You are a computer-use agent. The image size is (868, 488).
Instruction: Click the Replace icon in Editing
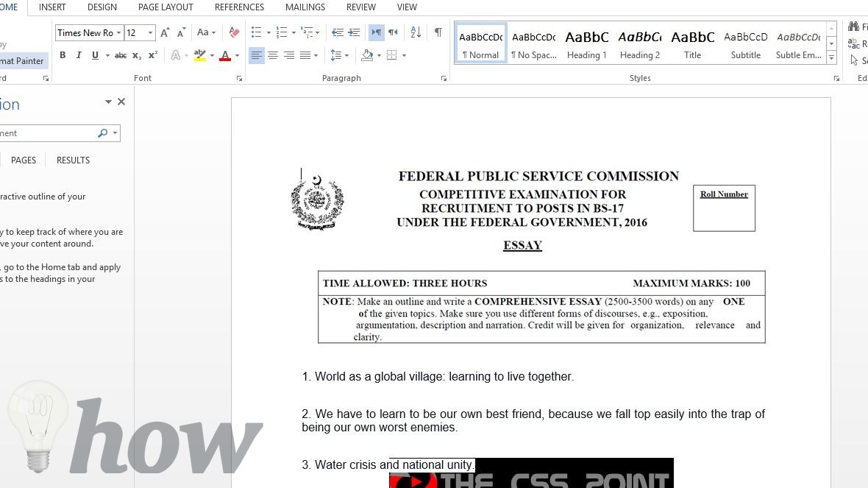(853, 43)
